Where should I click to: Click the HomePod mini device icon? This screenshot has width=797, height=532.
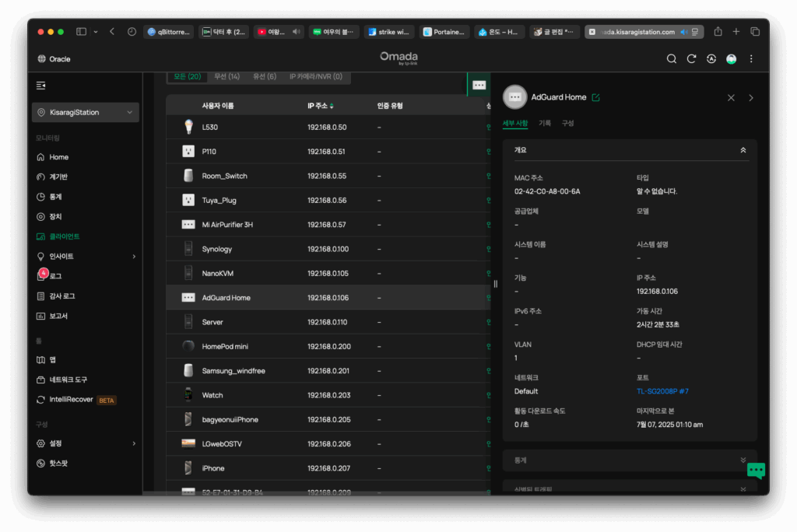tap(188, 346)
